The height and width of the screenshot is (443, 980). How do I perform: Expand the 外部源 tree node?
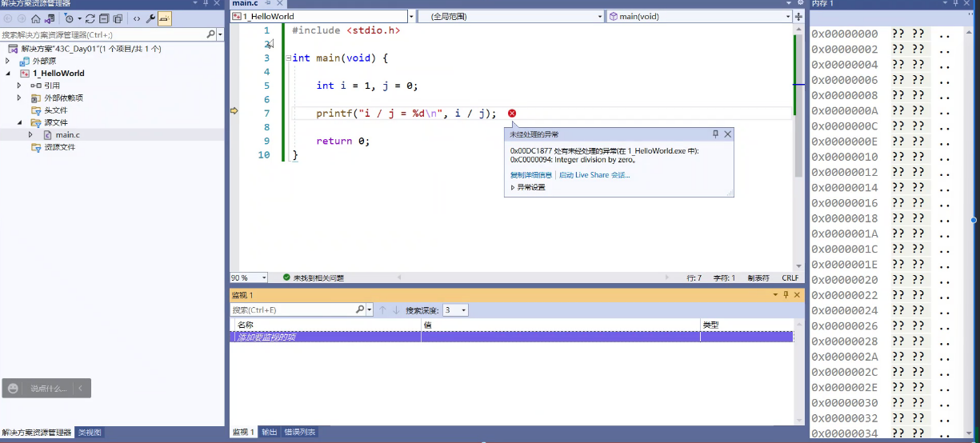point(8,61)
